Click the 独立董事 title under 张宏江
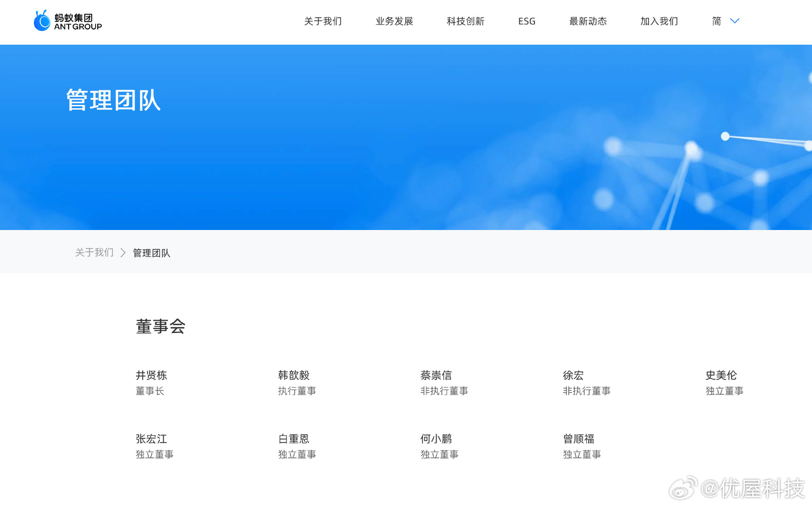 click(x=155, y=454)
